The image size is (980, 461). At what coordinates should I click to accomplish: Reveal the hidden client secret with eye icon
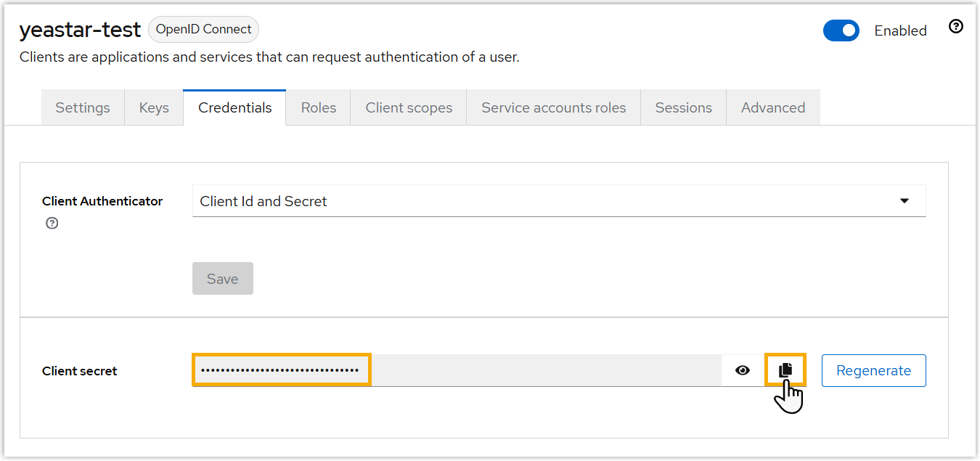point(742,370)
